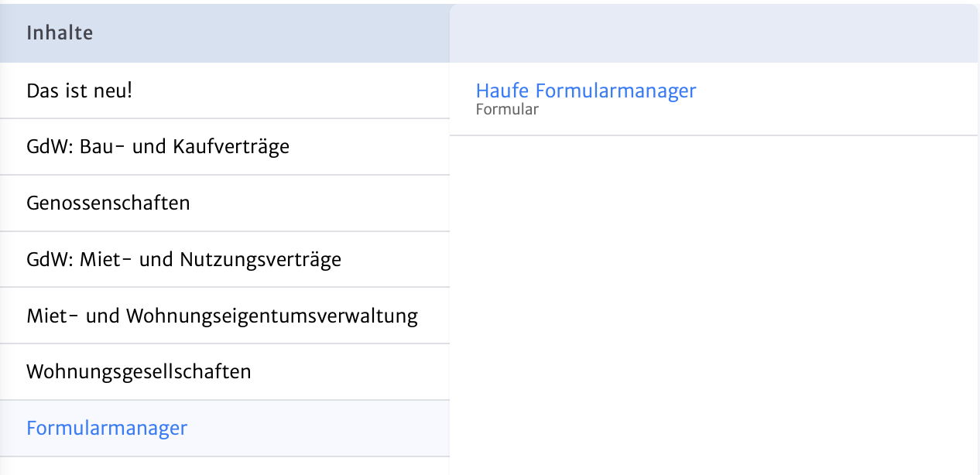Click the 'Formular' subtitle label
Image resolution: width=980 pixels, height=475 pixels.
[x=507, y=110]
